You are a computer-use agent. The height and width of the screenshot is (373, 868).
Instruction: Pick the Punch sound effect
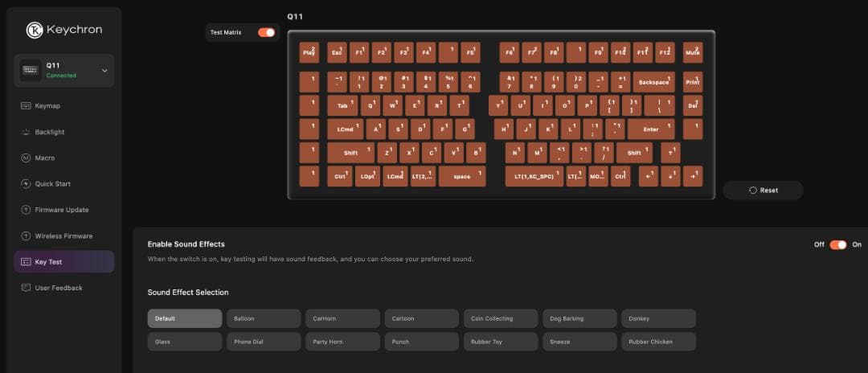(x=422, y=342)
